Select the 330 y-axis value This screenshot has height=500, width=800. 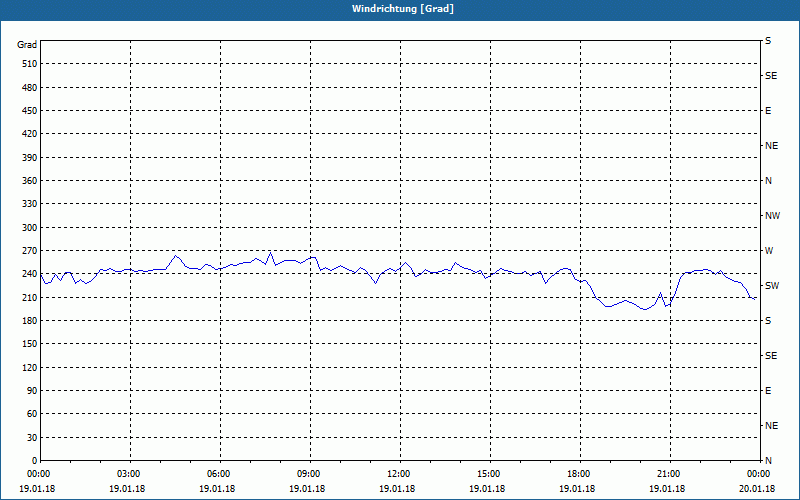[30, 204]
